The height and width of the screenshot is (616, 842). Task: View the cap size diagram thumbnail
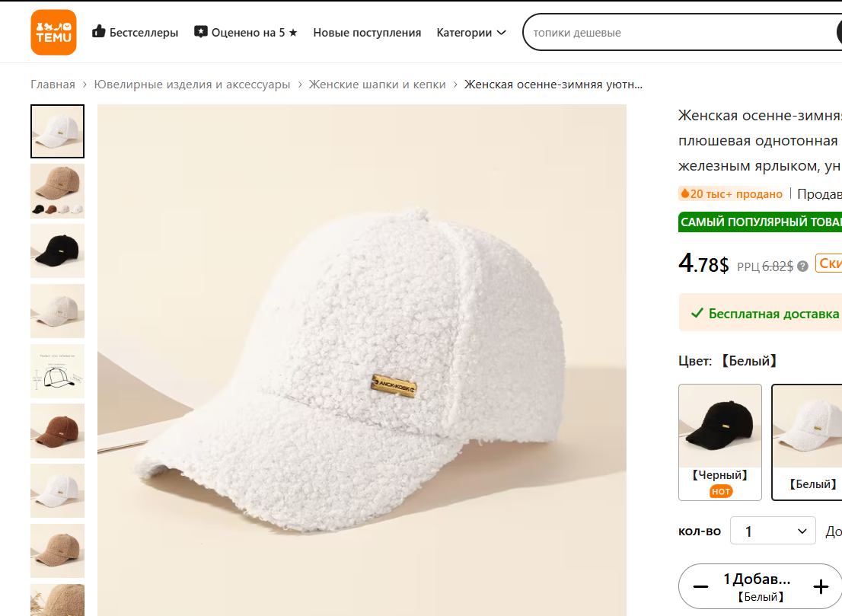(57, 371)
